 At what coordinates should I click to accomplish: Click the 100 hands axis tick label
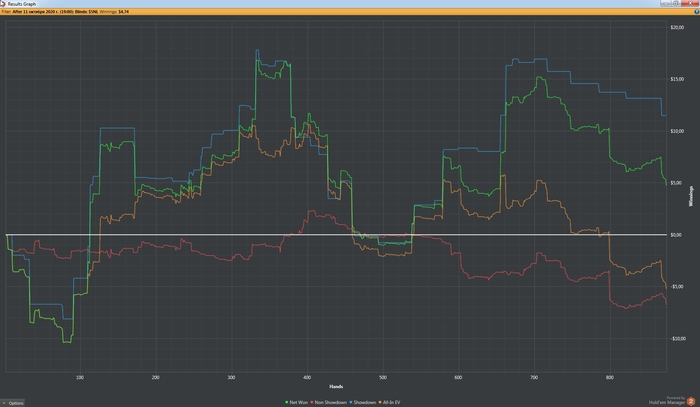point(80,378)
